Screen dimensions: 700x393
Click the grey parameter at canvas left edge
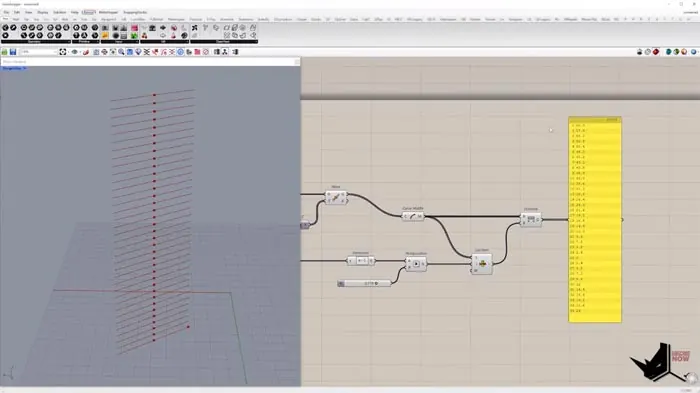pyautogui.click(x=305, y=225)
